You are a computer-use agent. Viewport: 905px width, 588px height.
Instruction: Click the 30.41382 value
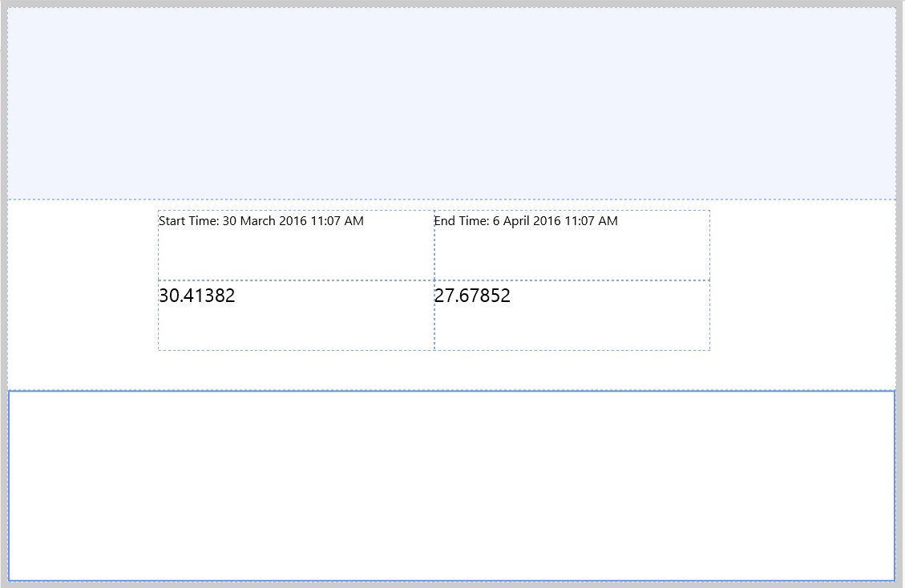[197, 296]
